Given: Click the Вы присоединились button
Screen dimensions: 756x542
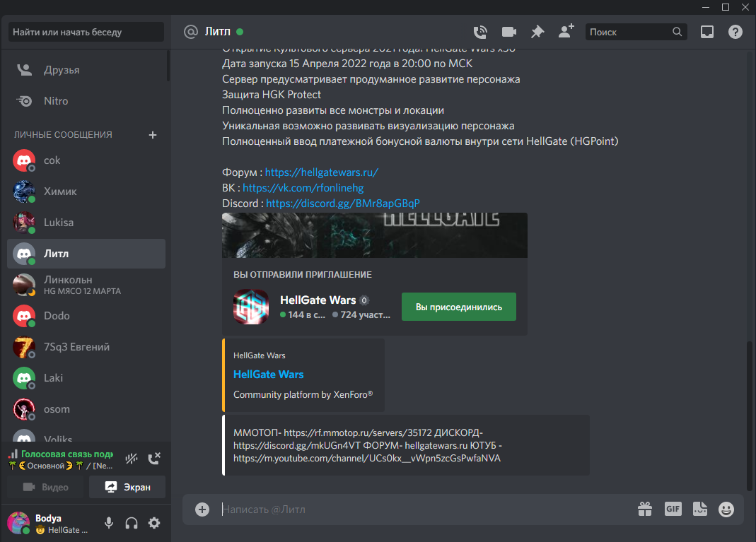Looking at the screenshot, I should click(x=458, y=307).
